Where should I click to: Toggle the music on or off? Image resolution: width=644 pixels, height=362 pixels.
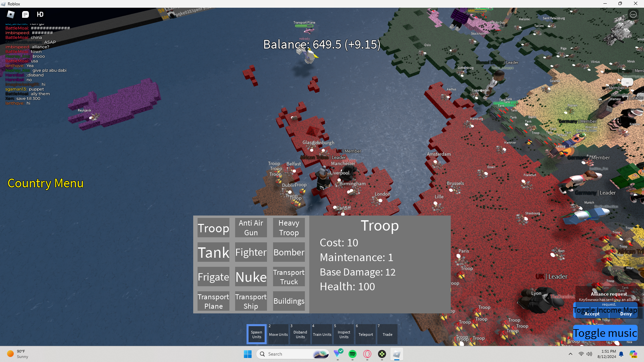pyautogui.click(x=605, y=333)
